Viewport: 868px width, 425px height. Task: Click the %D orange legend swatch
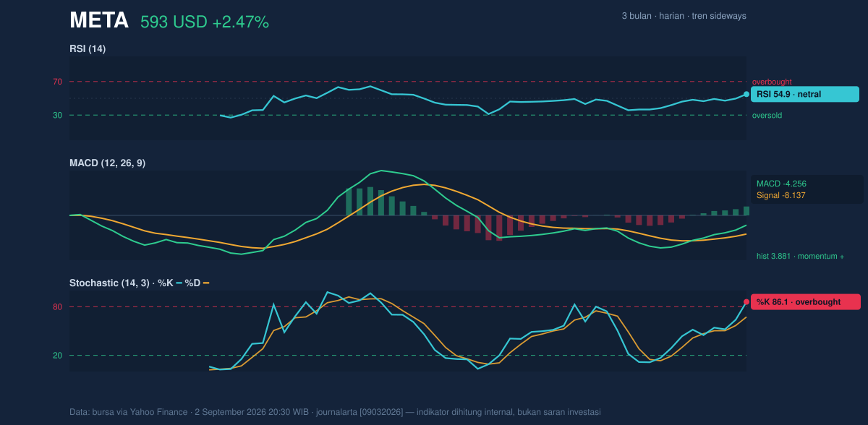coord(206,283)
